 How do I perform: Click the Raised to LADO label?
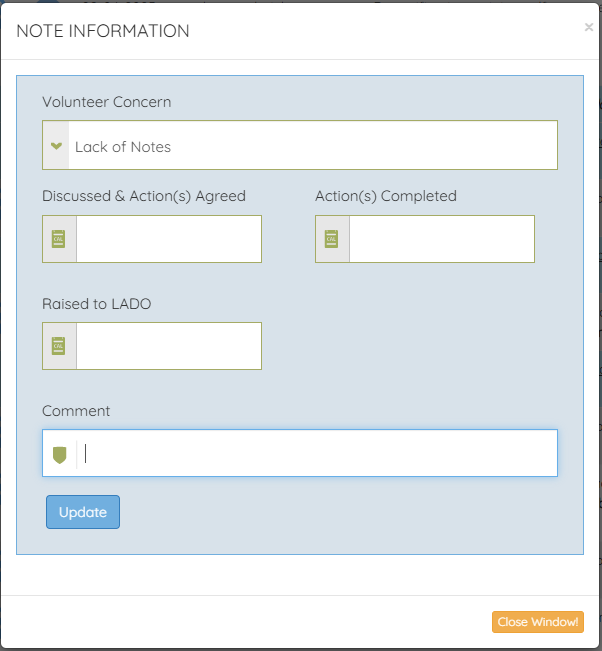[x=97, y=303]
